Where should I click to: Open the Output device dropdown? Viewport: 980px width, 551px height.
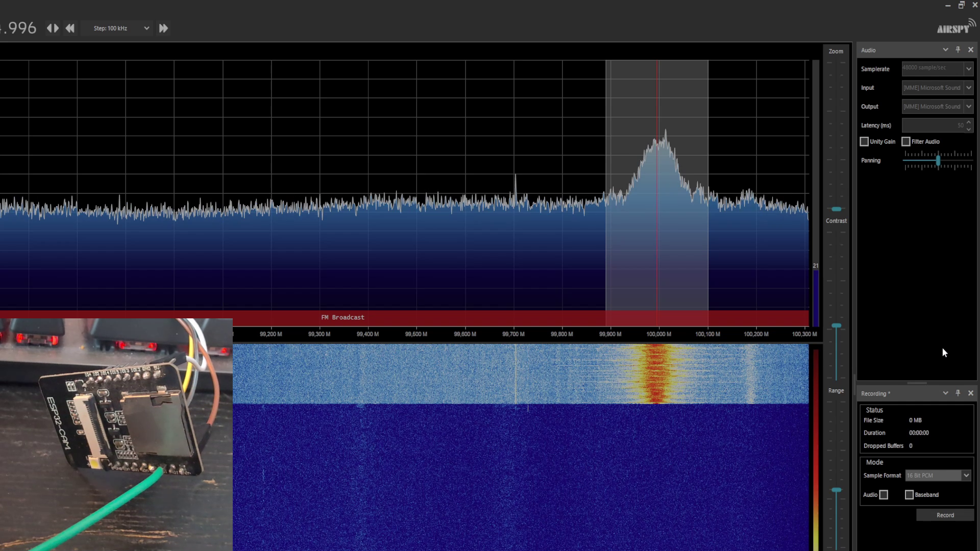click(968, 107)
